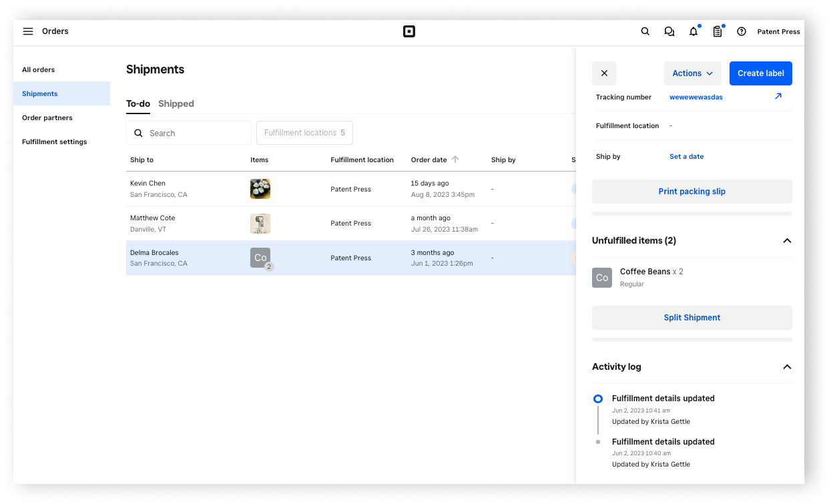Open Patent Press account menu
The width and height of the screenshot is (831, 504).
tap(778, 31)
